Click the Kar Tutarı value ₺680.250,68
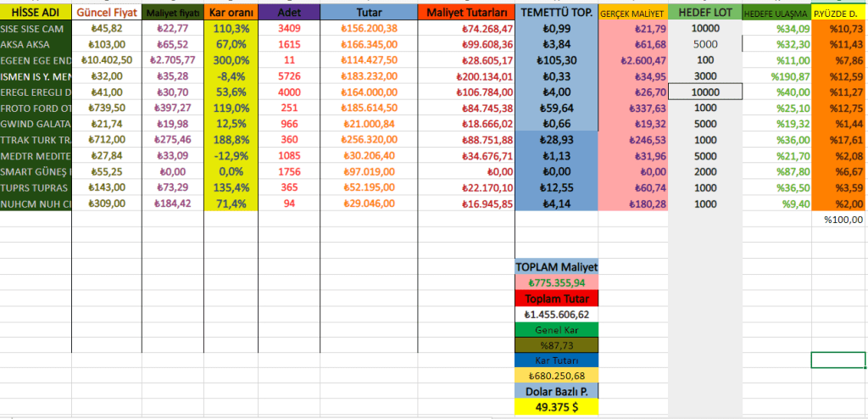868x419 pixels. [556, 376]
